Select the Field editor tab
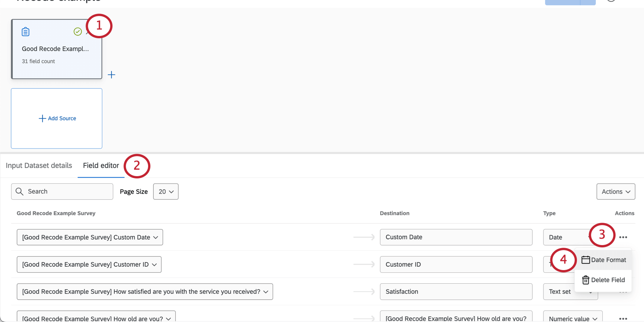 [101, 166]
